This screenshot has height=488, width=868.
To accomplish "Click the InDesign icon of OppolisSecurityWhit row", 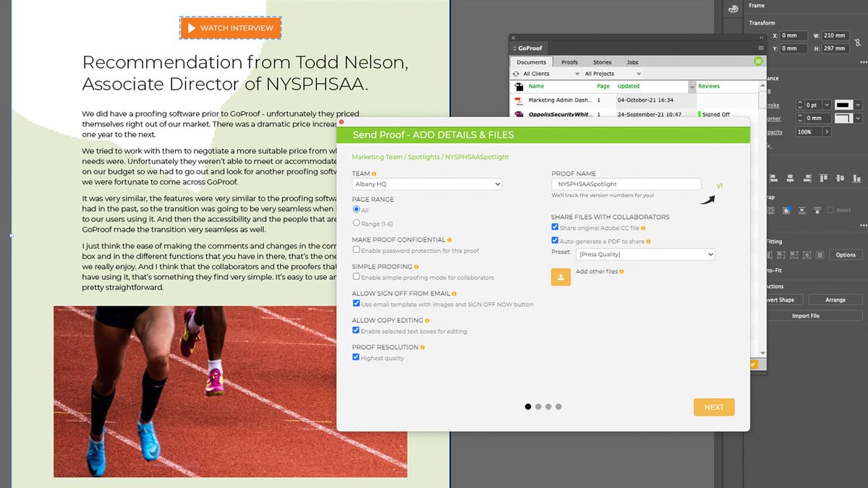I will 519,114.
